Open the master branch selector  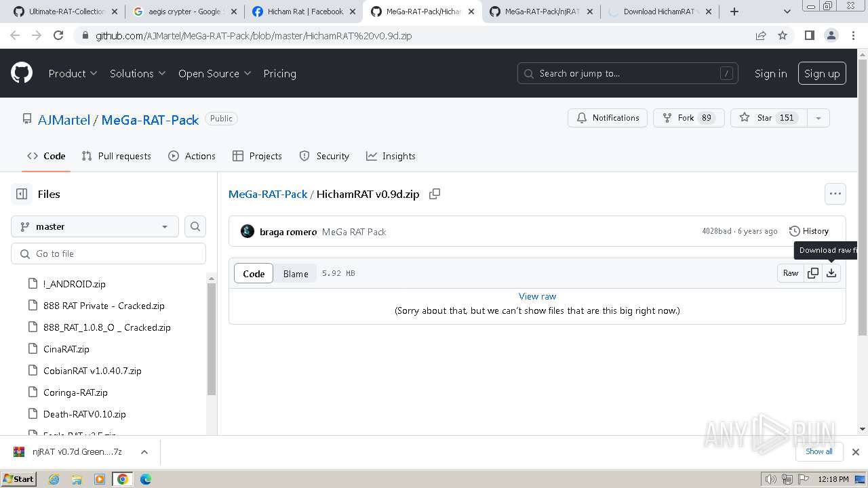pos(95,226)
